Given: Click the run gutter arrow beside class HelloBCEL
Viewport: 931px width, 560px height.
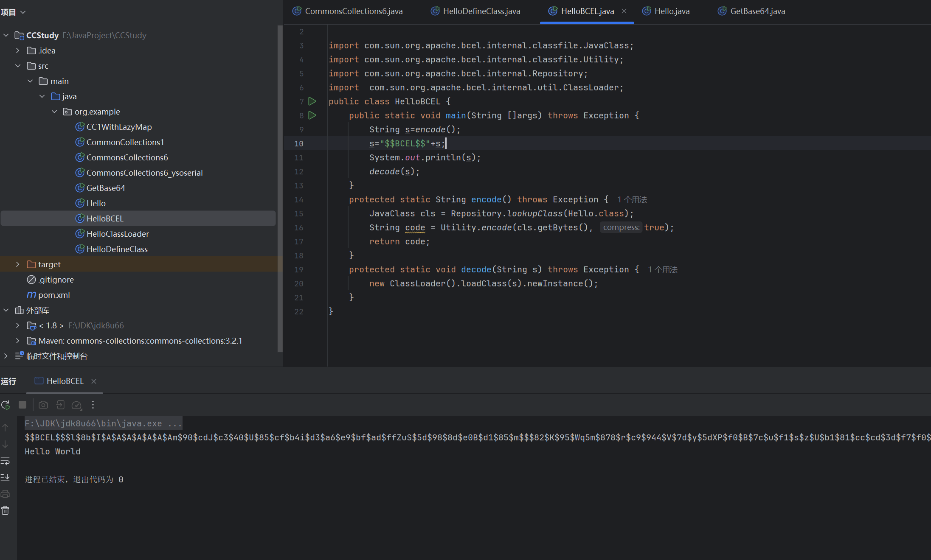Looking at the screenshot, I should coord(312,101).
